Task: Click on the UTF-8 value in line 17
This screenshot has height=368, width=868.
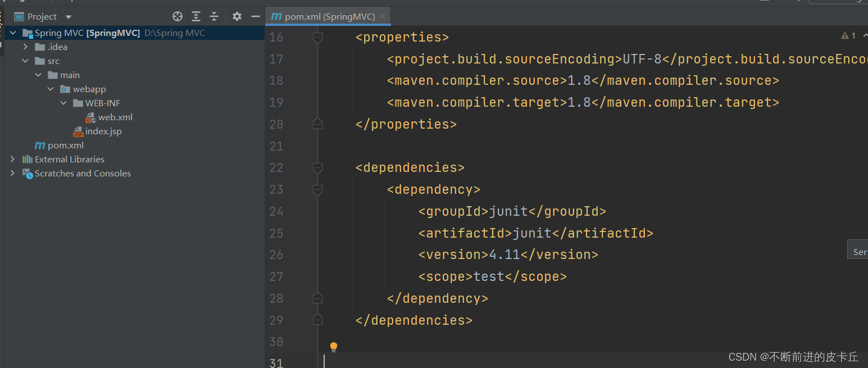Action: [x=642, y=59]
